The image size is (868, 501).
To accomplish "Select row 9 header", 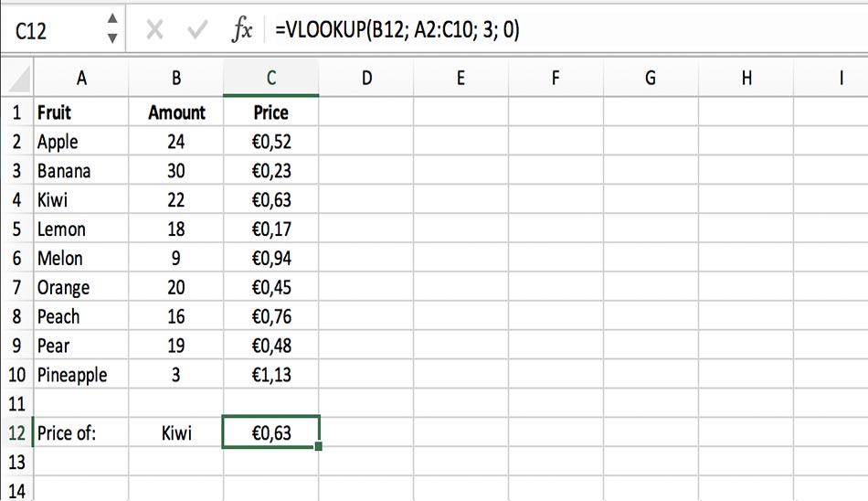I will point(17,346).
